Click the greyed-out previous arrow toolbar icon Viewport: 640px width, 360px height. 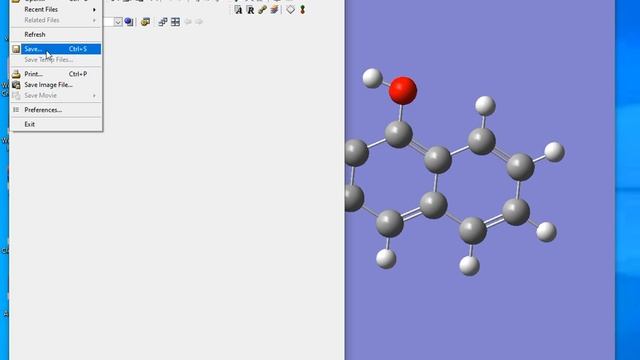(188, 21)
